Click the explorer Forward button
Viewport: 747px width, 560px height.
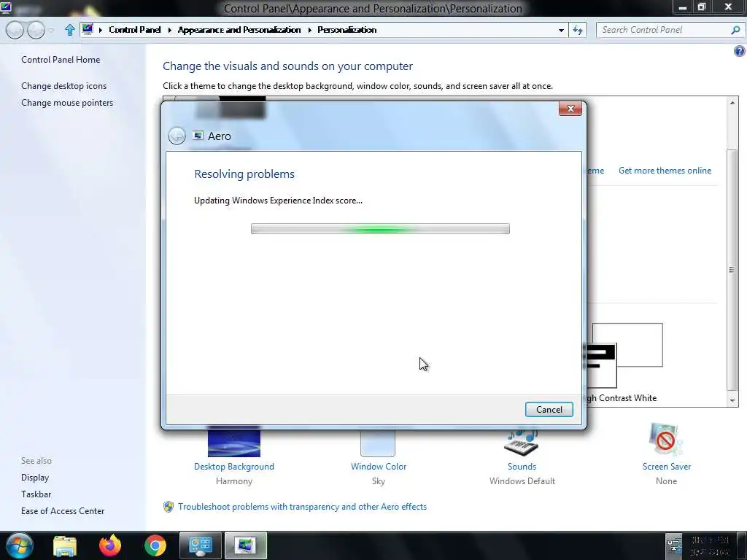click(x=36, y=30)
